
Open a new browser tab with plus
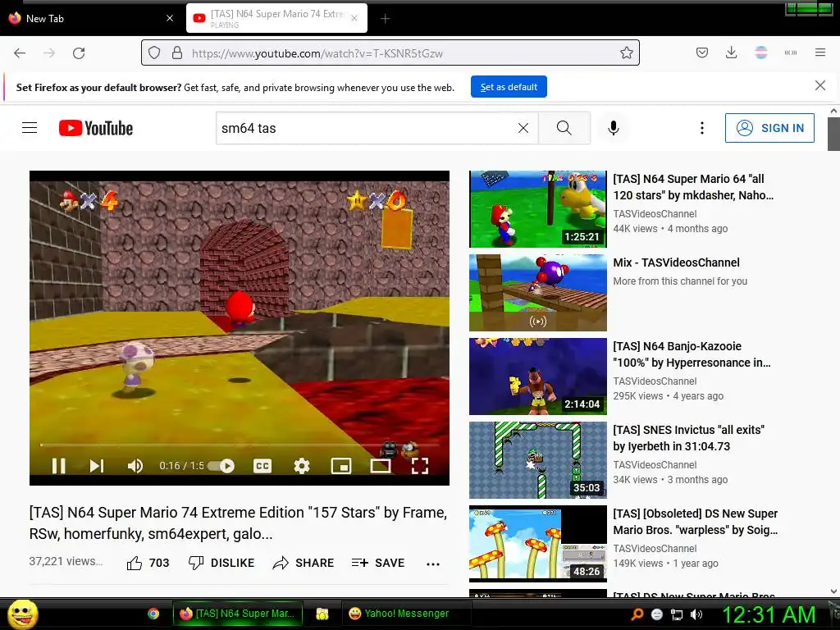[x=385, y=19]
